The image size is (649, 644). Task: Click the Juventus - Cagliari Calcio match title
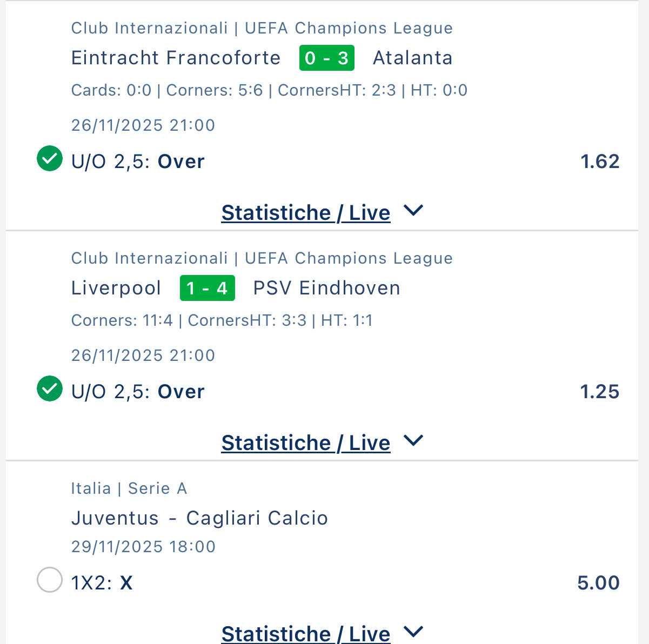point(199,518)
